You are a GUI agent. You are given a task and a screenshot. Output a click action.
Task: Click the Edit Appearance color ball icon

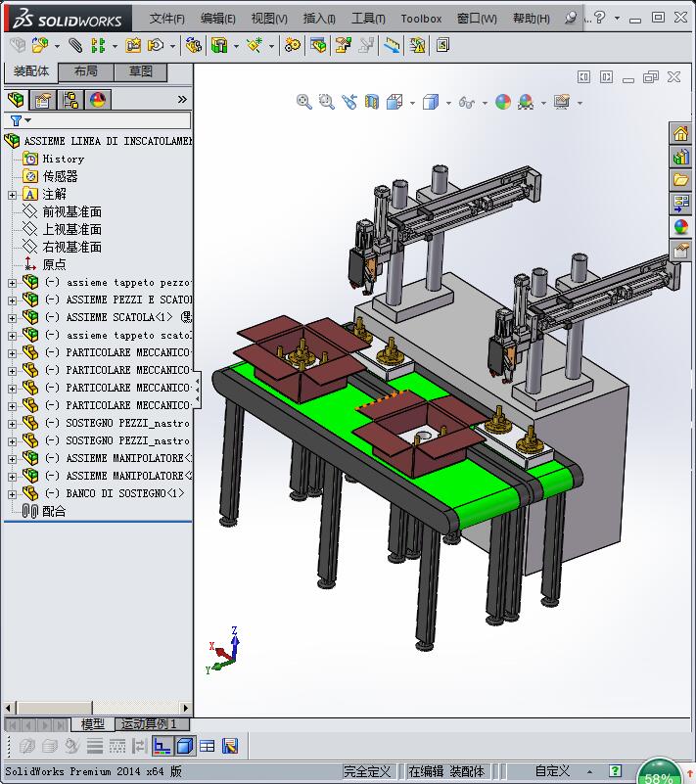tap(503, 102)
